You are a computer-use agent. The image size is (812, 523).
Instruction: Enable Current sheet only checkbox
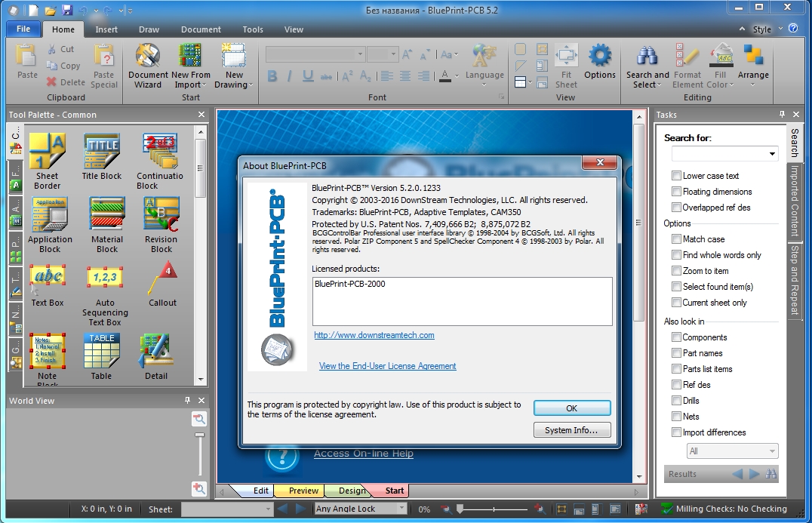tap(676, 303)
